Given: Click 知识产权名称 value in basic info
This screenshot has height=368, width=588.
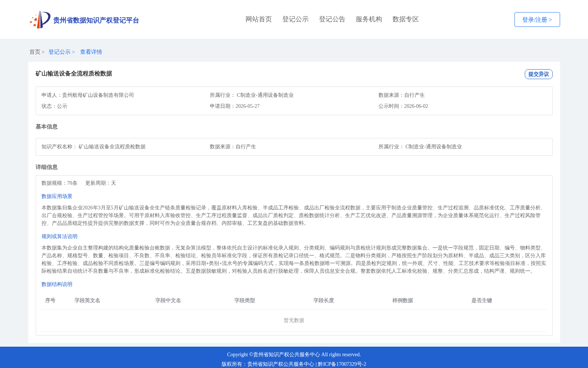Looking at the screenshot, I should tap(112, 146).
